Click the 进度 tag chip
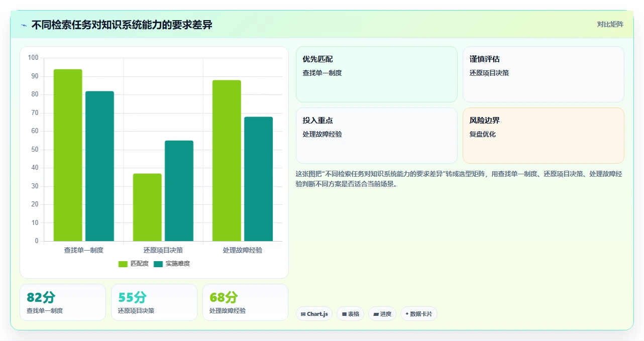 pos(382,314)
